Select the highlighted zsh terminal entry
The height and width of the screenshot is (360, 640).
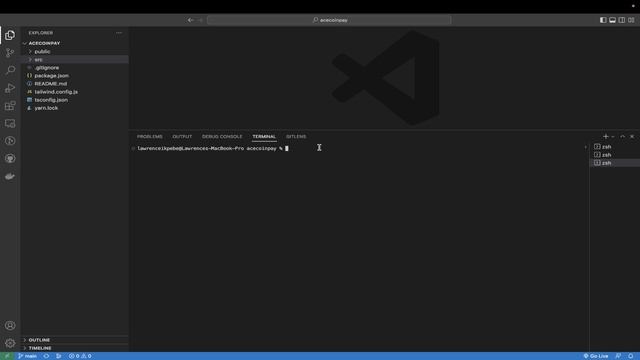pyautogui.click(x=615, y=163)
